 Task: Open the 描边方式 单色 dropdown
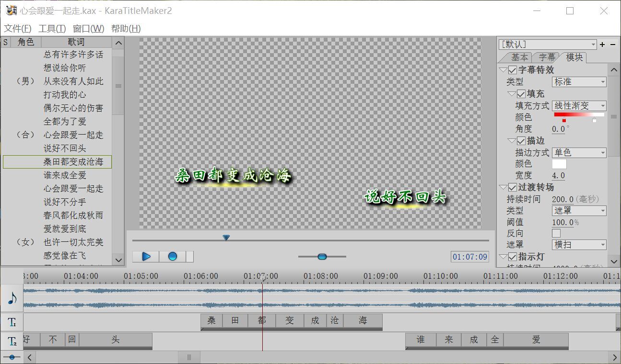(x=579, y=152)
